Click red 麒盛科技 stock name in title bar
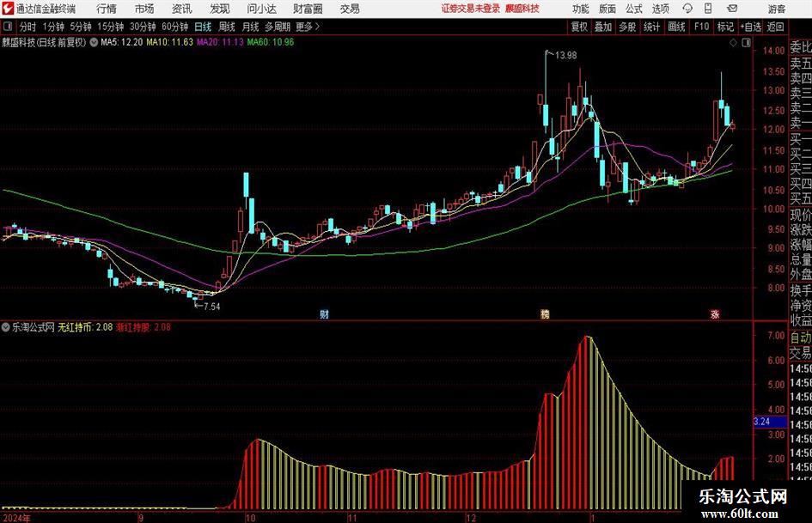This screenshot has height=523, width=812. pyautogui.click(x=522, y=9)
